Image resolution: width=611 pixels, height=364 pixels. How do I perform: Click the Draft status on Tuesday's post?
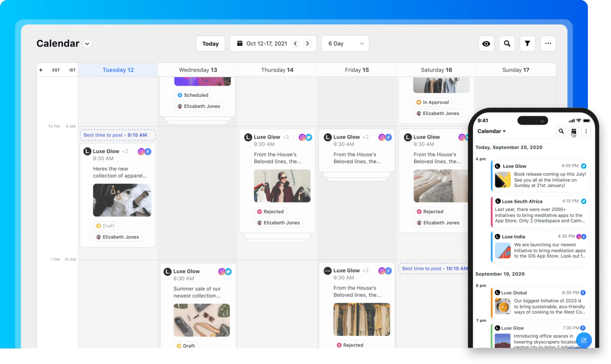pos(105,226)
